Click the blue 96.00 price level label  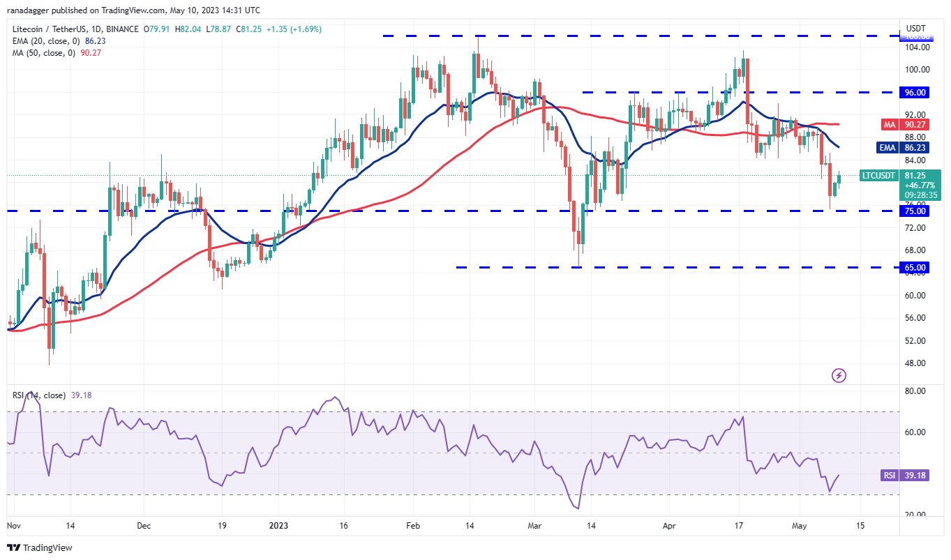(x=915, y=92)
